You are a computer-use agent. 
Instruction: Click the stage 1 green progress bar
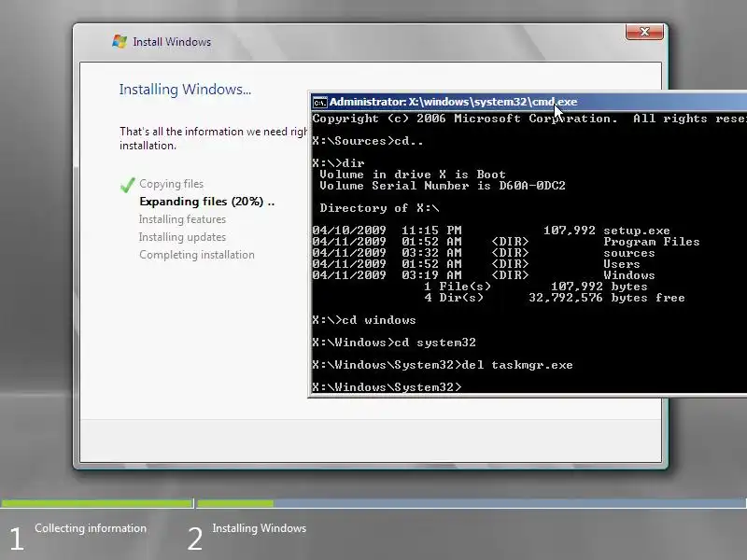coord(97,503)
